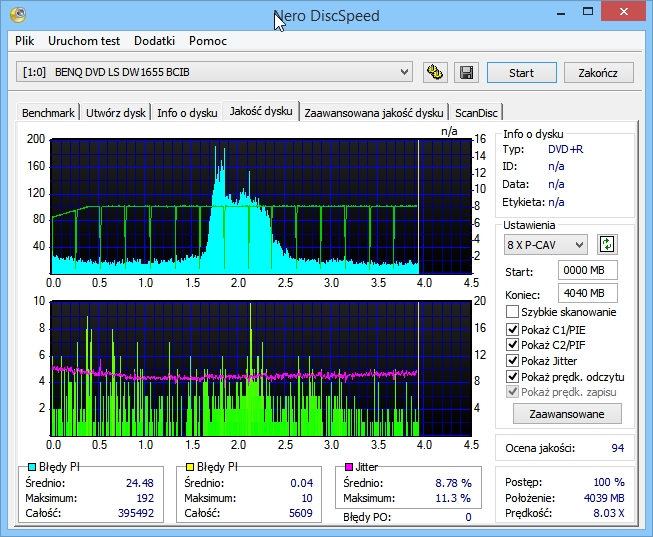
Task: Minimize the Nero DiscSpeed window
Action: (x=561, y=13)
